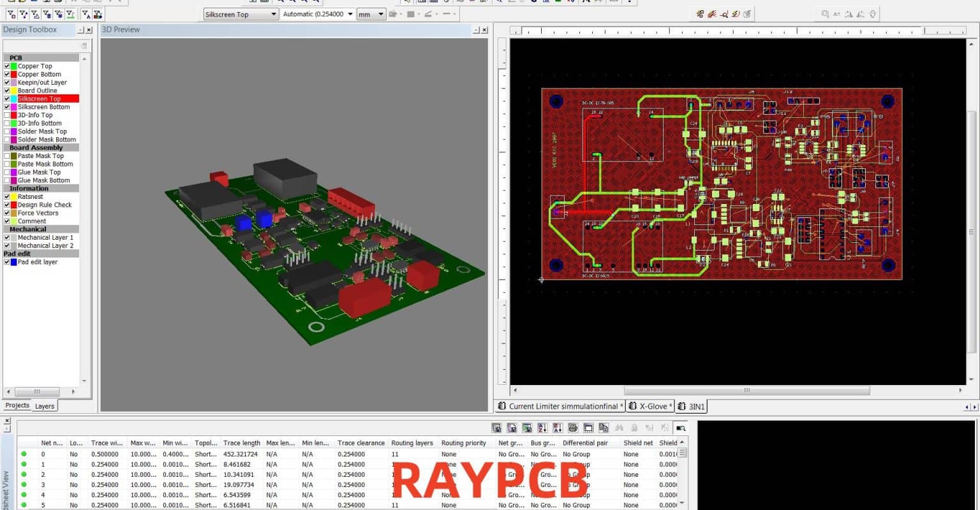Select the zoom tool icon near the top-right

[723, 13]
